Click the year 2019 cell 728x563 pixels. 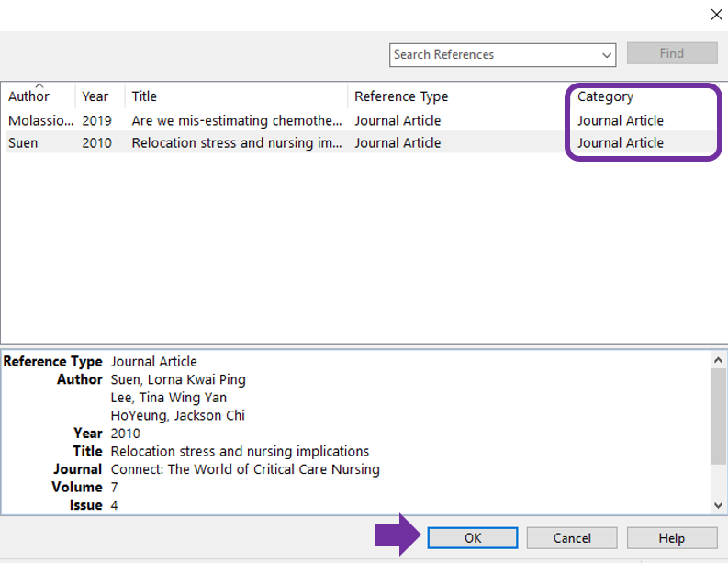[x=96, y=121]
